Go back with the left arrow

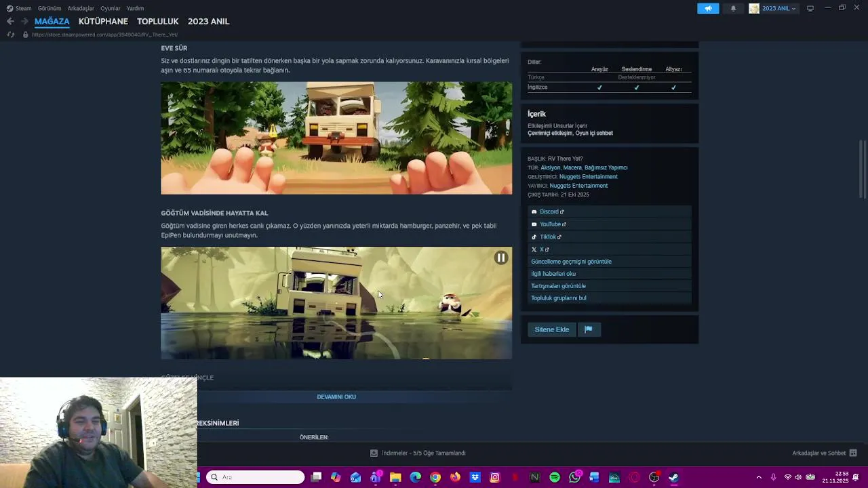10,21
